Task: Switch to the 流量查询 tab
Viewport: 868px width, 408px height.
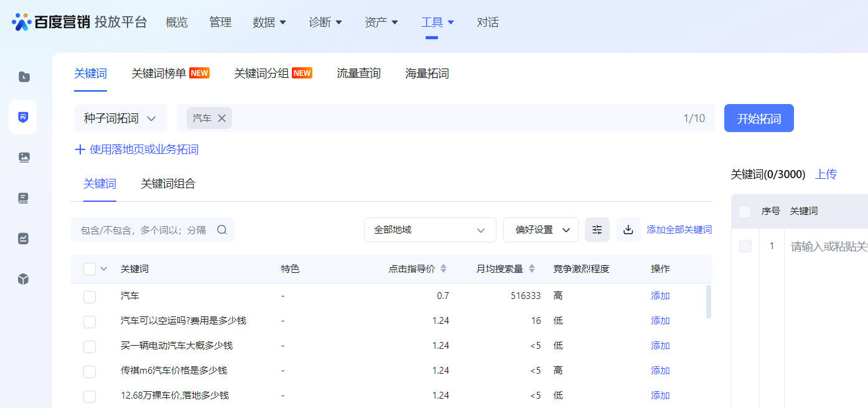Action: coord(358,74)
